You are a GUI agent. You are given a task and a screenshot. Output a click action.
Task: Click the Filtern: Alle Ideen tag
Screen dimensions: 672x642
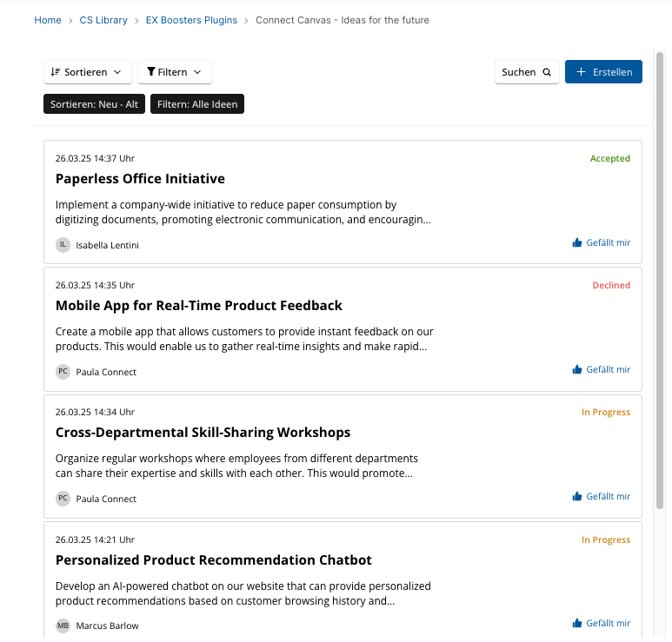point(197,104)
